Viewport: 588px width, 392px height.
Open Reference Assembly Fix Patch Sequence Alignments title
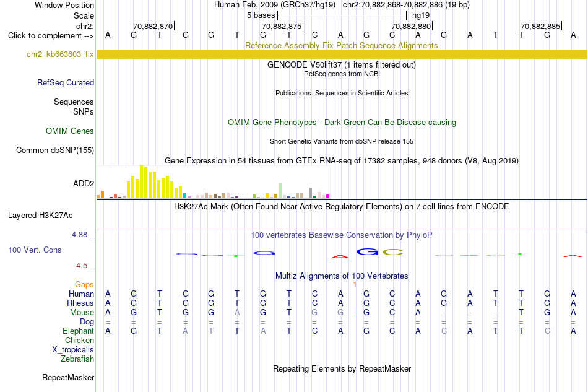tap(341, 45)
